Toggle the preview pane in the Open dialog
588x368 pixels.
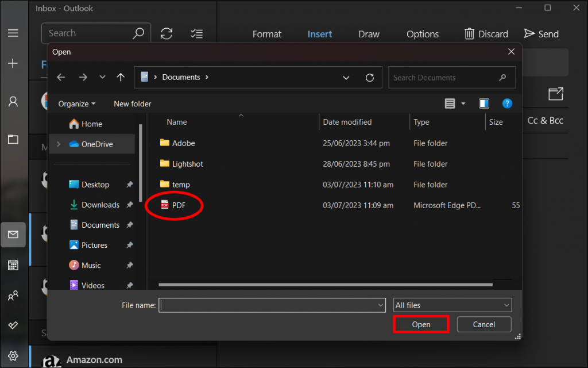483,103
